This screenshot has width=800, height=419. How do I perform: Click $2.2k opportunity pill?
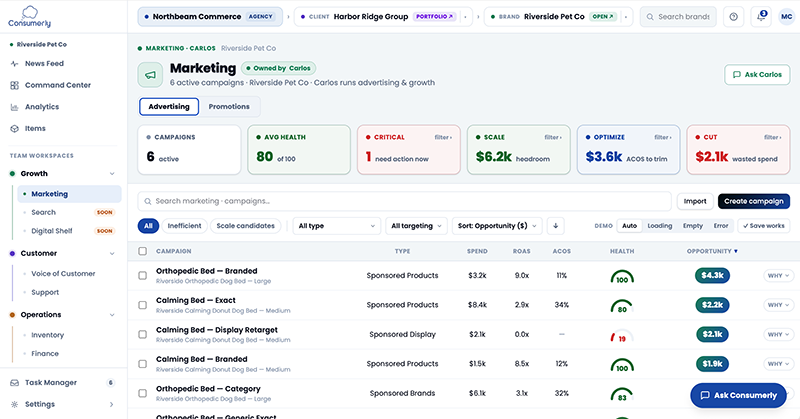click(x=712, y=305)
